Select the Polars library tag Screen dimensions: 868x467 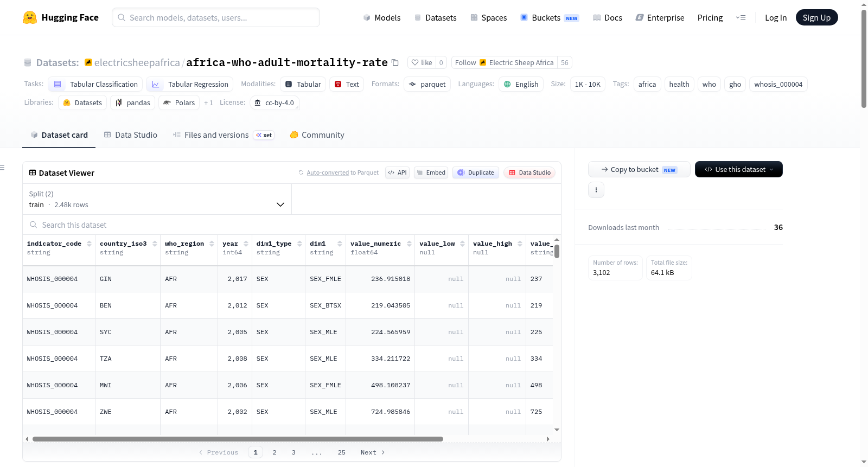[x=179, y=103]
